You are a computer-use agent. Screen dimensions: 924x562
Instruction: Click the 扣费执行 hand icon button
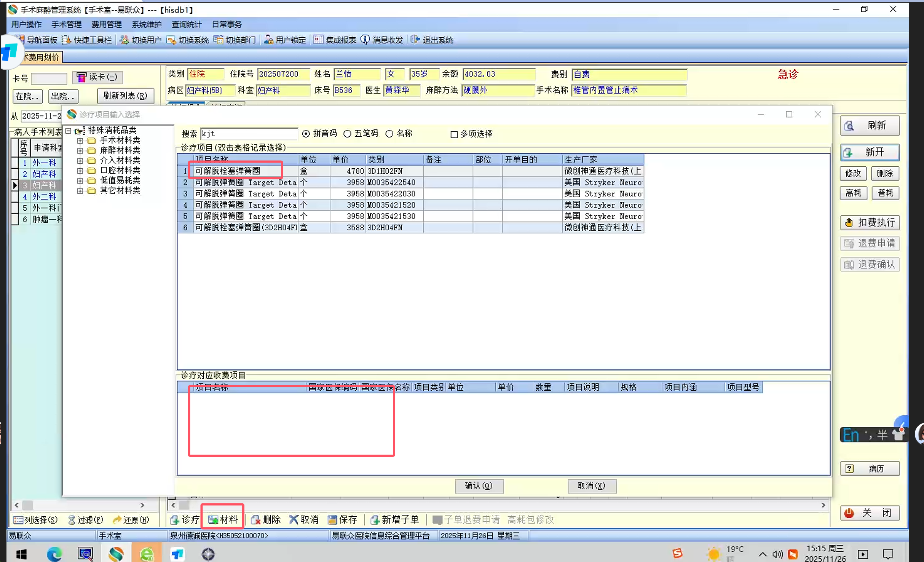point(870,222)
